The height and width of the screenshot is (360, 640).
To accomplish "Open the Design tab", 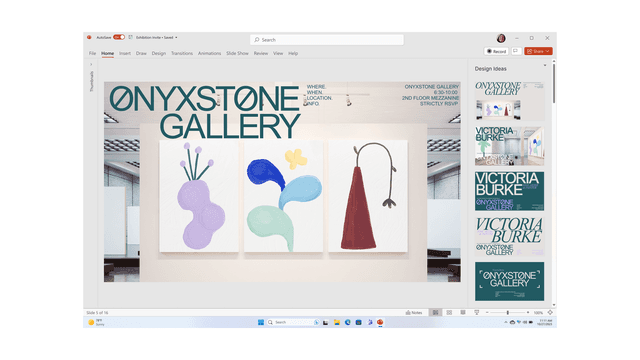I will pyautogui.click(x=159, y=53).
